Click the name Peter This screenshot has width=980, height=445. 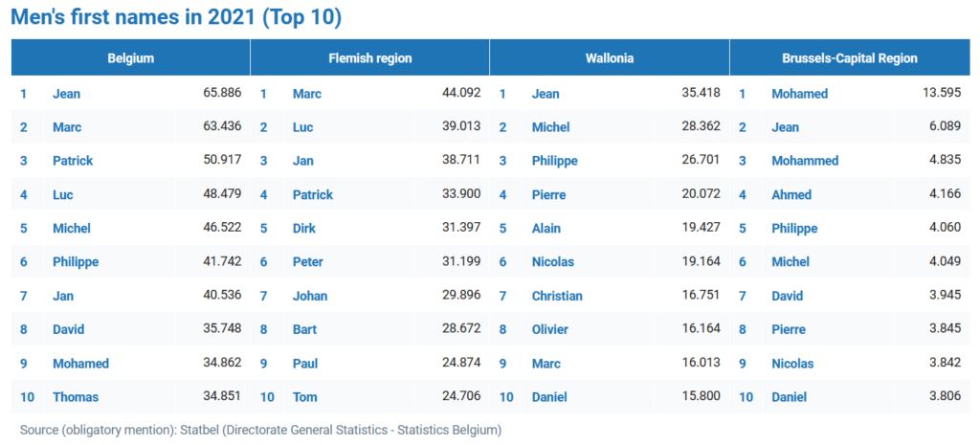pos(308,262)
